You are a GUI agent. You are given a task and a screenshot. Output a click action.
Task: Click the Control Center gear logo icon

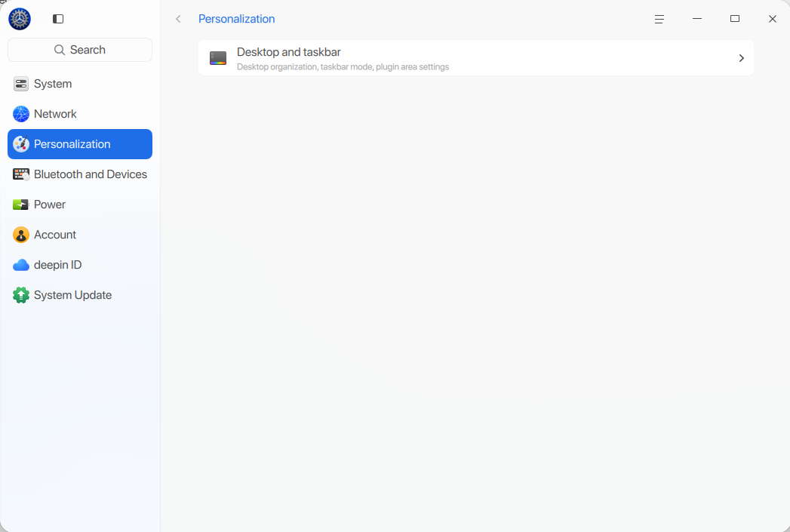click(20, 19)
